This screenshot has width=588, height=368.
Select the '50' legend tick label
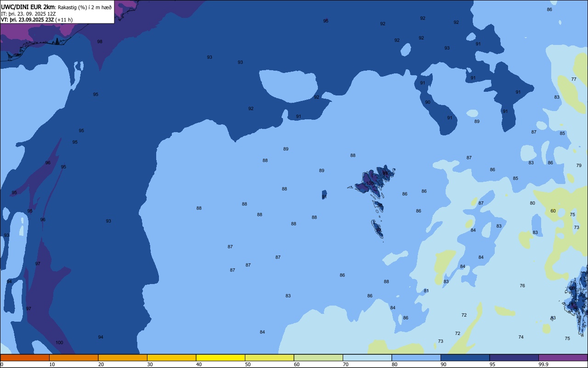pyautogui.click(x=248, y=364)
